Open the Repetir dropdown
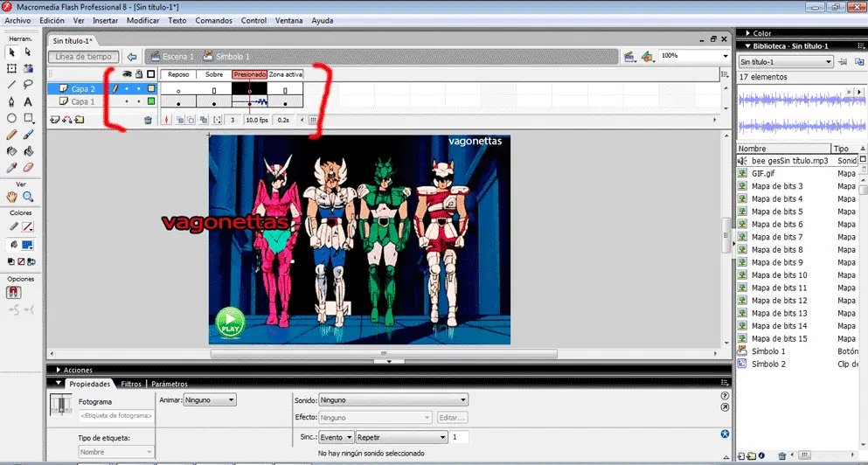868x465 pixels. (x=401, y=437)
